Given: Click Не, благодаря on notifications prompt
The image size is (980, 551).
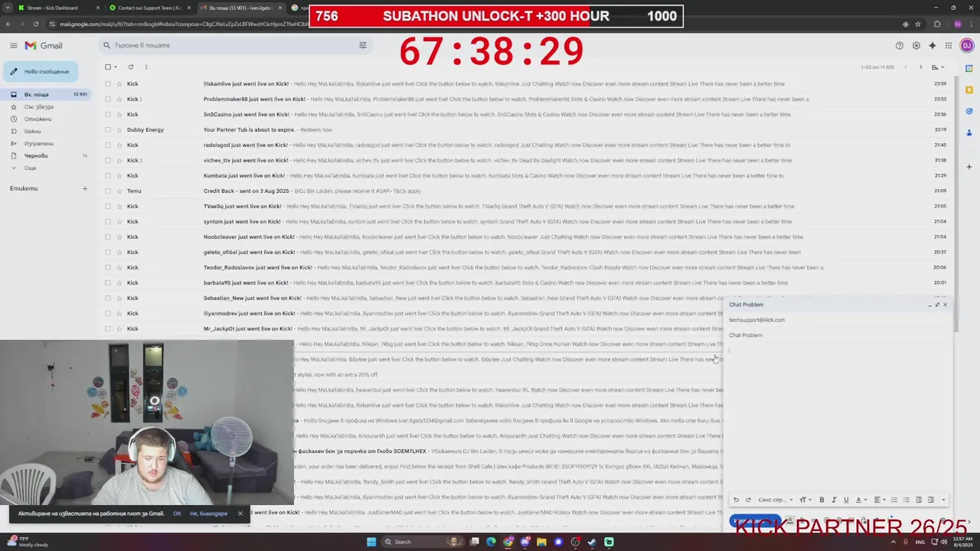Looking at the screenshot, I should pyautogui.click(x=209, y=514).
